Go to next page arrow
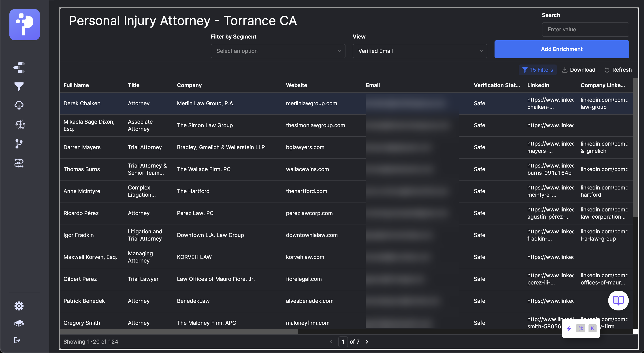The height and width of the screenshot is (353, 644). pyautogui.click(x=367, y=342)
